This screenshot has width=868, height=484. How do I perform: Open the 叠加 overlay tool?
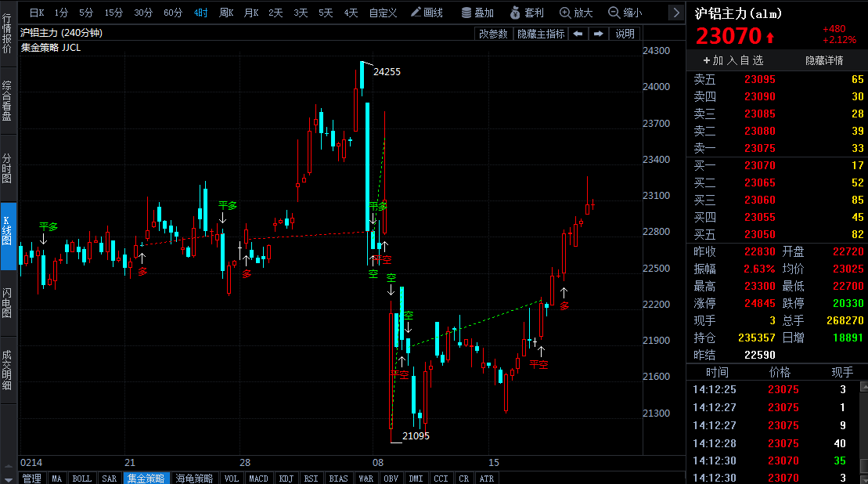click(x=477, y=13)
